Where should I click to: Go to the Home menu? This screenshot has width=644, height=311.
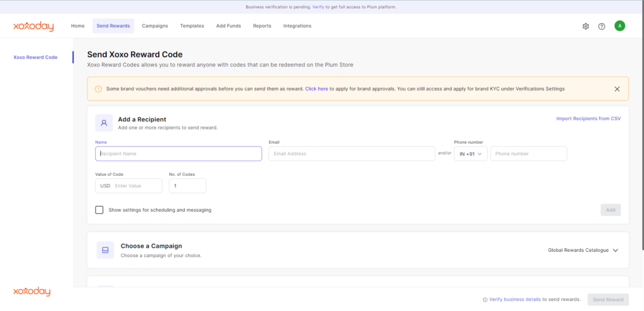[x=77, y=26]
